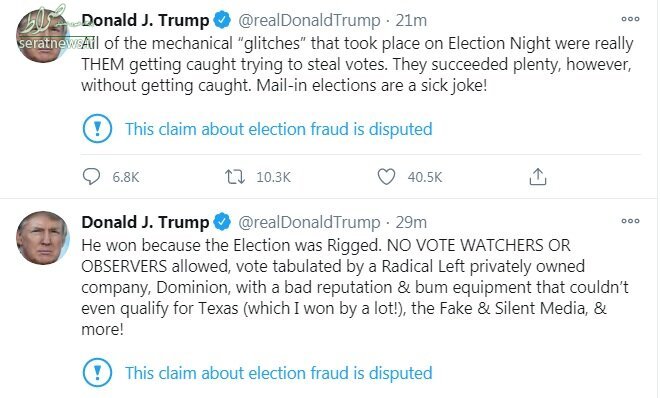Open profile photo on the first tweet
Viewport: 660px width, 398px height.
42,36
